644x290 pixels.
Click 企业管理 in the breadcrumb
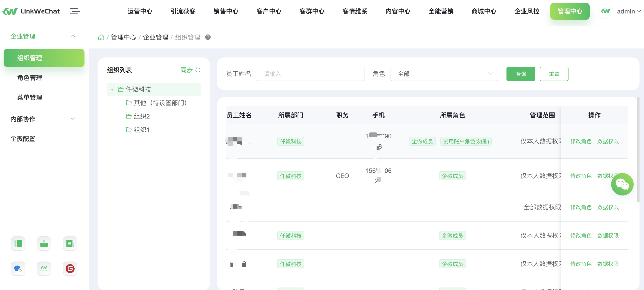(155, 37)
